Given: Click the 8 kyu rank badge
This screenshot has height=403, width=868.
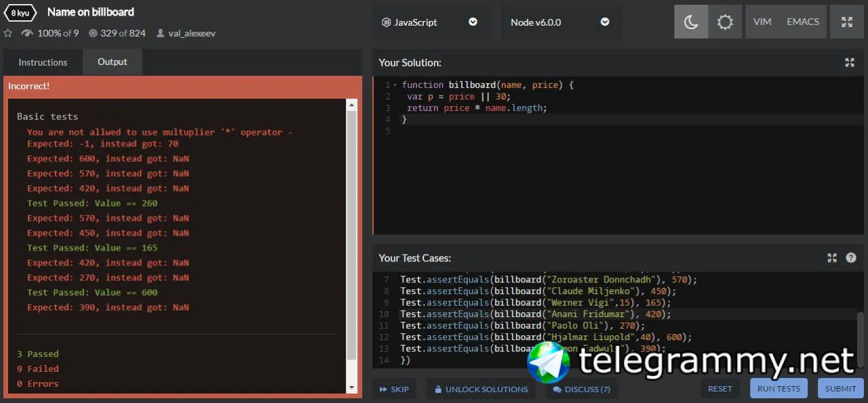Looking at the screenshot, I should point(20,12).
